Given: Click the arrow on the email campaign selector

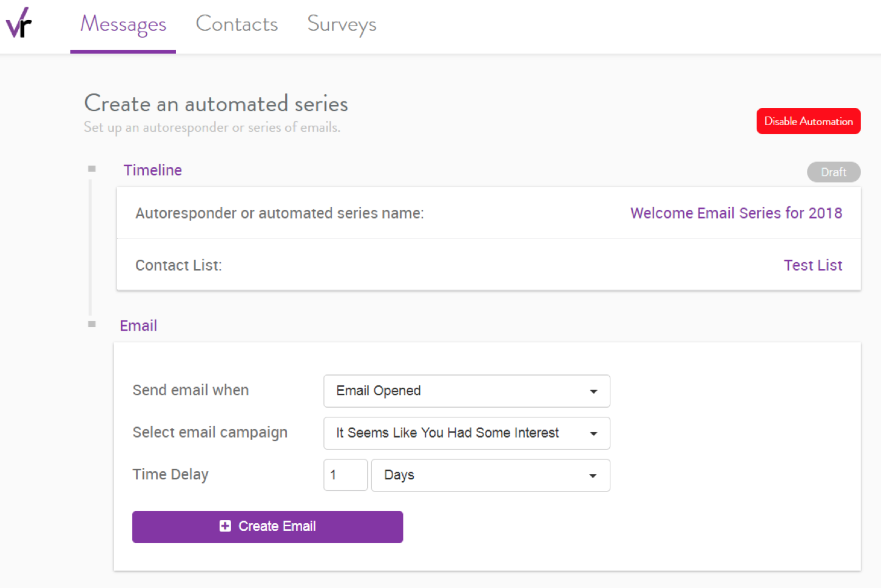Looking at the screenshot, I should pyautogui.click(x=593, y=433).
